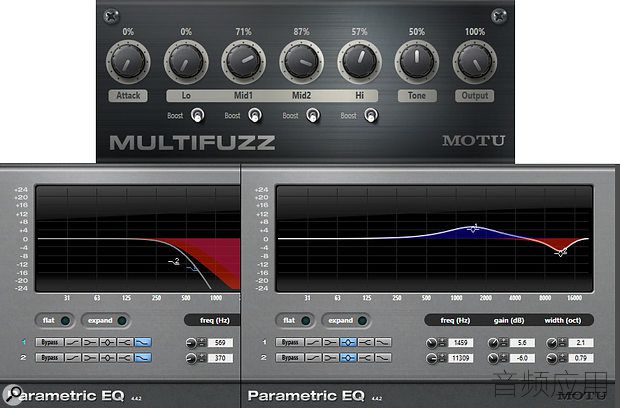Click the minus stepper beside the 11309 field
The height and width of the screenshot is (408, 620).
point(442,361)
